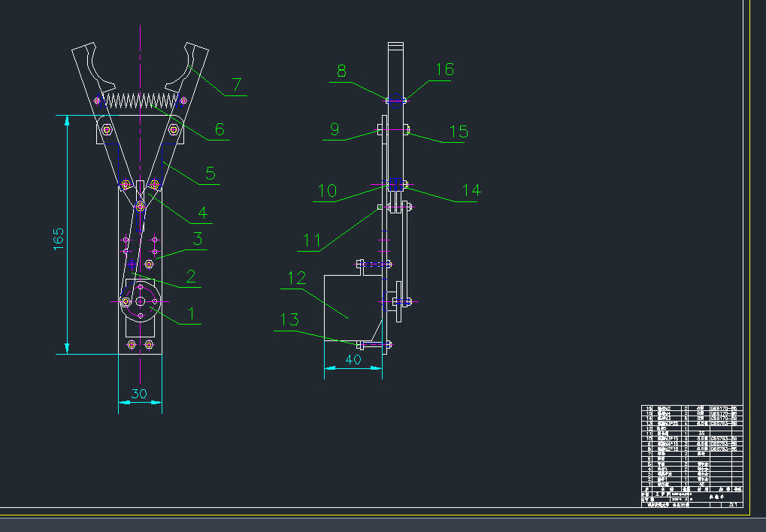The image size is (766, 532).
Task: Select balloon label 4 in front view
Action: click(x=202, y=213)
